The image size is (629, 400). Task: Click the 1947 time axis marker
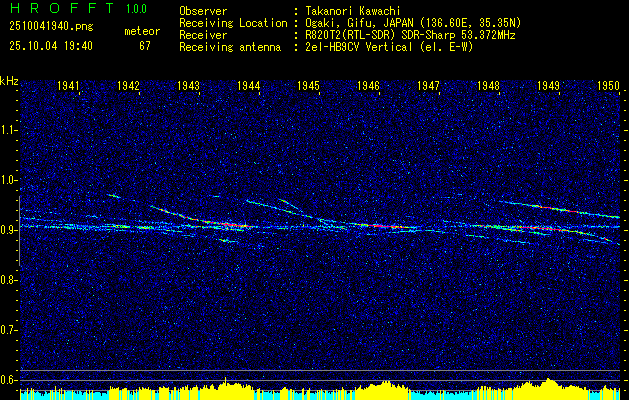(x=428, y=85)
